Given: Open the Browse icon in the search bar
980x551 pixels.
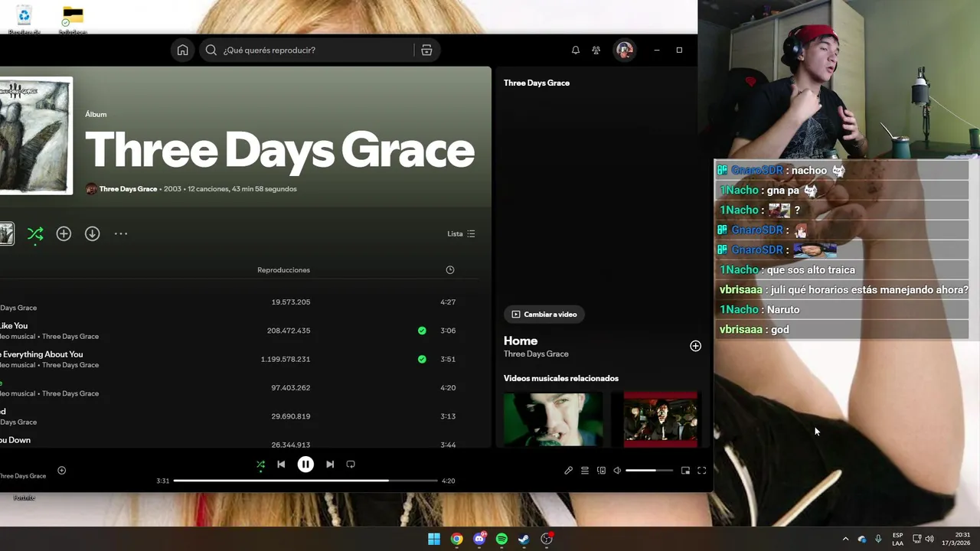Looking at the screenshot, I should (426, 50).
